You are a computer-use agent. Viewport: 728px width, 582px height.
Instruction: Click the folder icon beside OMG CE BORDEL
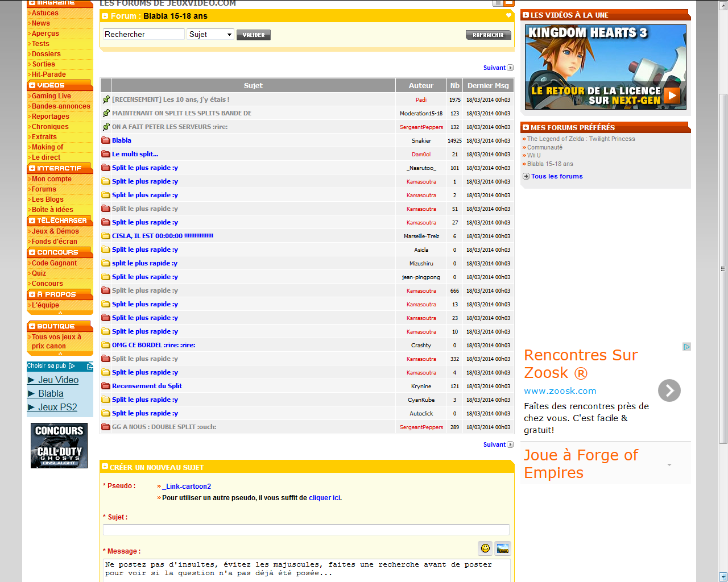coord(106,345)
